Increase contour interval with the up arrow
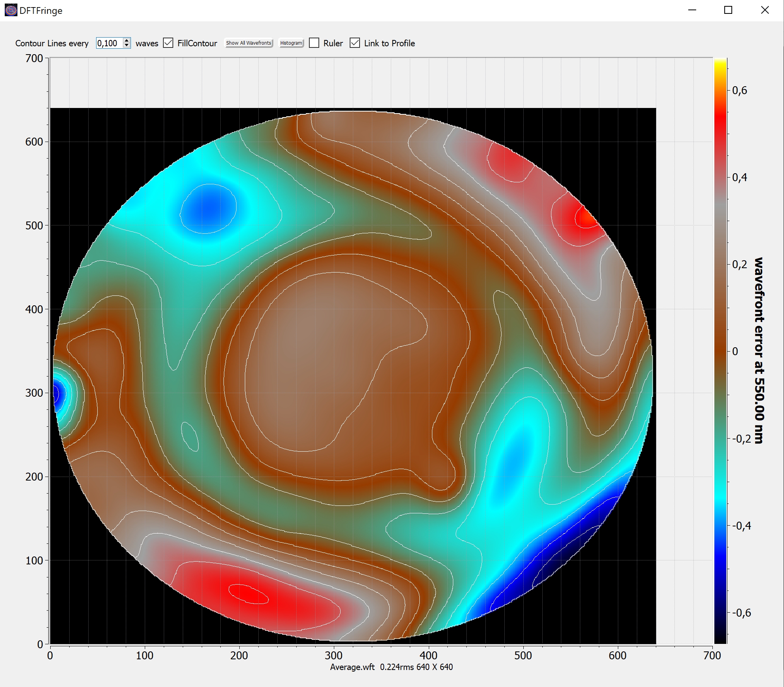784x687 pixels. tap(127, 40)
